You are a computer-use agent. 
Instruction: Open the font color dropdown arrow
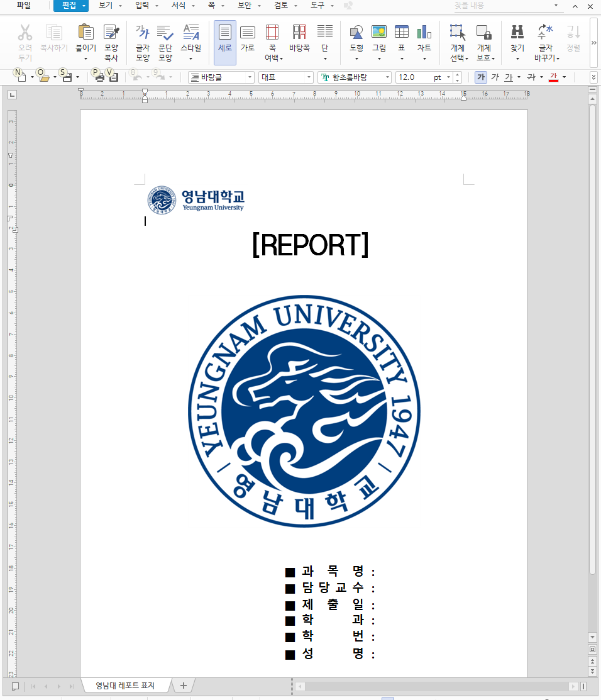tap(565, 77)
